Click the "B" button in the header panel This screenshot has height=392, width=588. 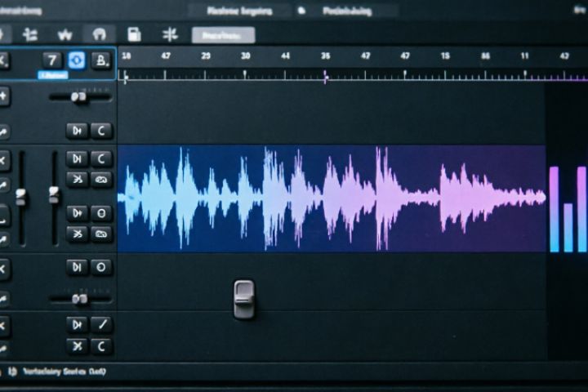[101, 60]
